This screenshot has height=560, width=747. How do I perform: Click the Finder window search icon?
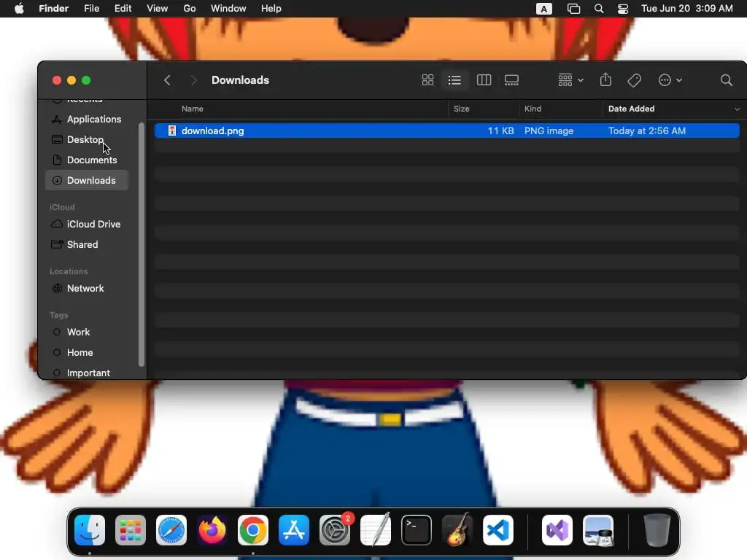(726, 80)
